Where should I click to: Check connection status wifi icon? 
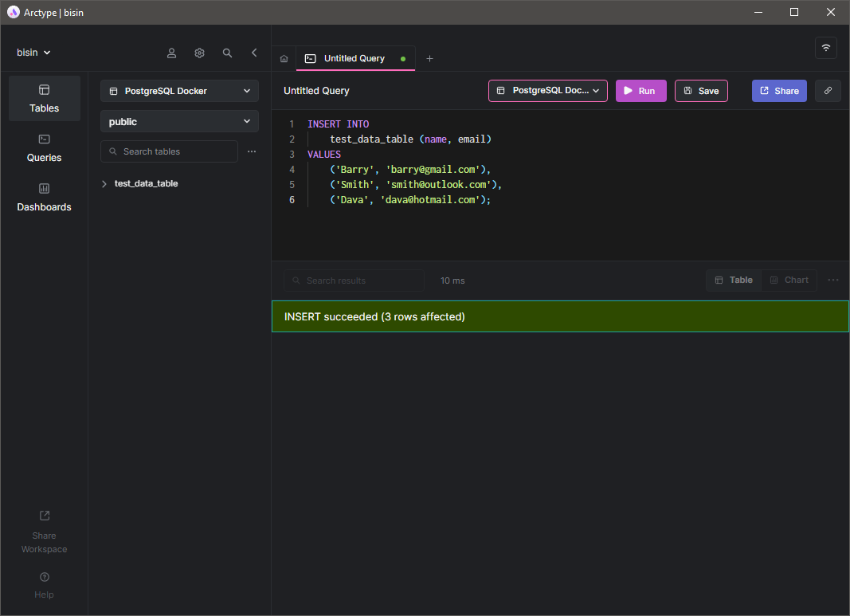coord(825,48)
